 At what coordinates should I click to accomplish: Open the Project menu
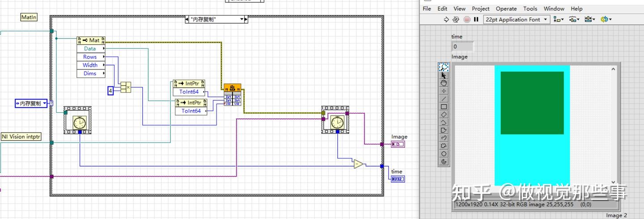click(480, 9)
